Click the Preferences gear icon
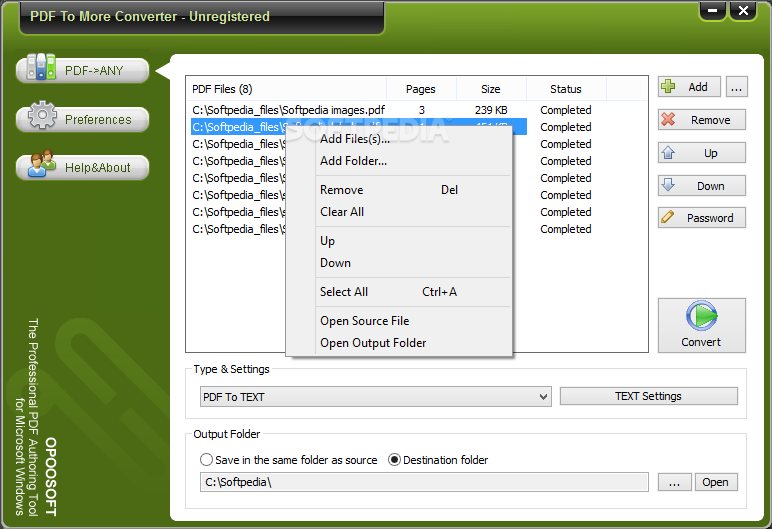772x529 pixels. [42, 115]
